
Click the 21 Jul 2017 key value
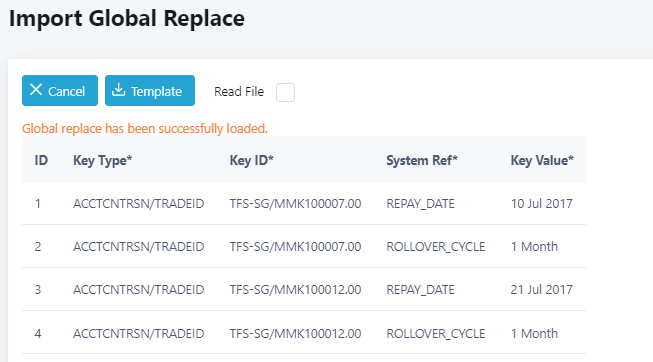[541, 290]
